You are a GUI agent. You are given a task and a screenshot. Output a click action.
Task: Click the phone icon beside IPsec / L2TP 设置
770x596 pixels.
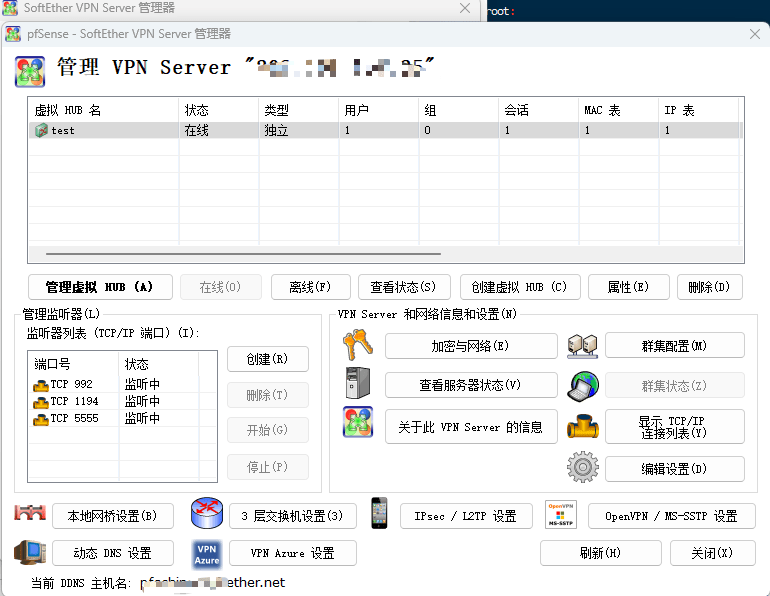pos(379,514)
